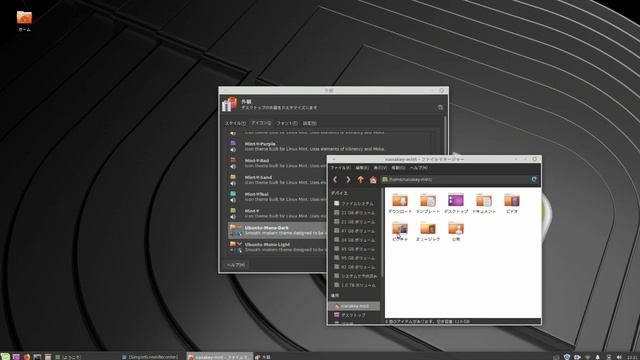
Task: Switch to SimpleScreenRecorder taskbar entry
Action: pos(150,357)
